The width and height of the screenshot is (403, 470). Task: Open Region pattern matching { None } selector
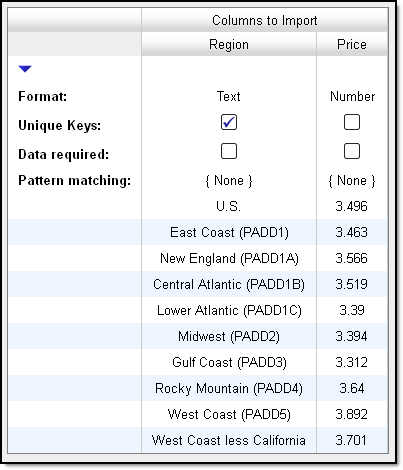(229, 181)
